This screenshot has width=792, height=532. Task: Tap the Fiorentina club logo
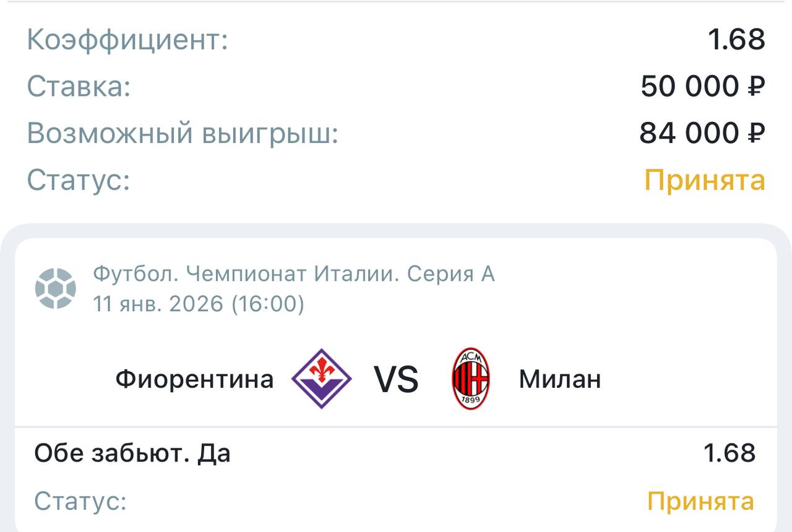(x=321, y=379)
